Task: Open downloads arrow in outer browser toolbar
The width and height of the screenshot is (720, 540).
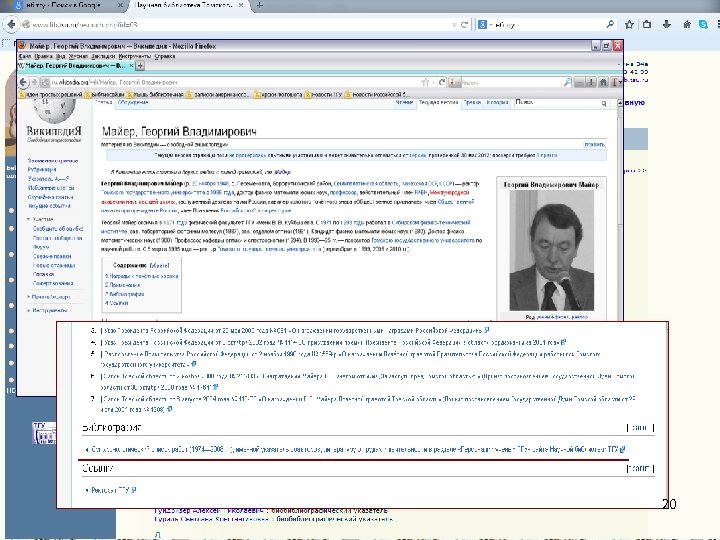Action: [x=667, y=24]
